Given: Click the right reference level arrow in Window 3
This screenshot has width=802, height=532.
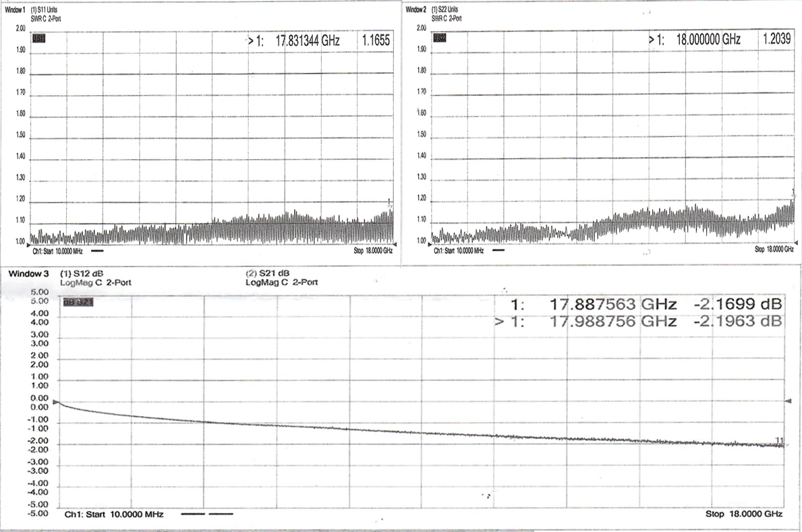Looking at the screenshot, I should coord(786,402).
